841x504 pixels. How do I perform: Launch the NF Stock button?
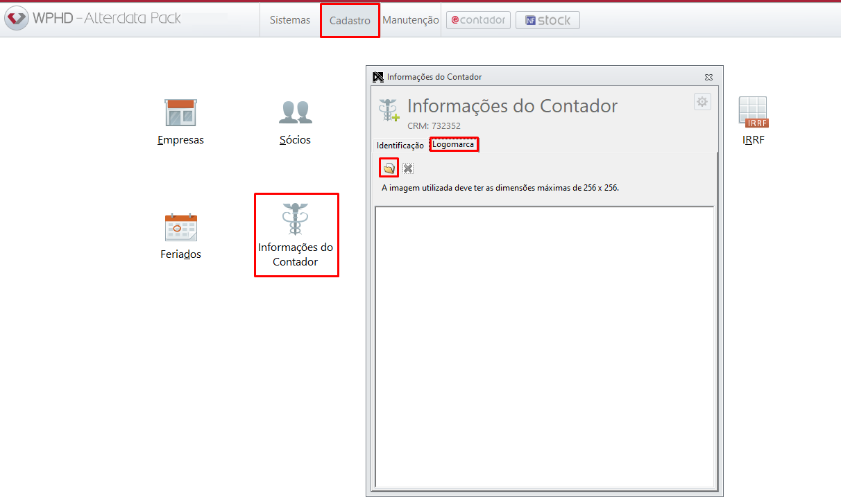(547, 20)
